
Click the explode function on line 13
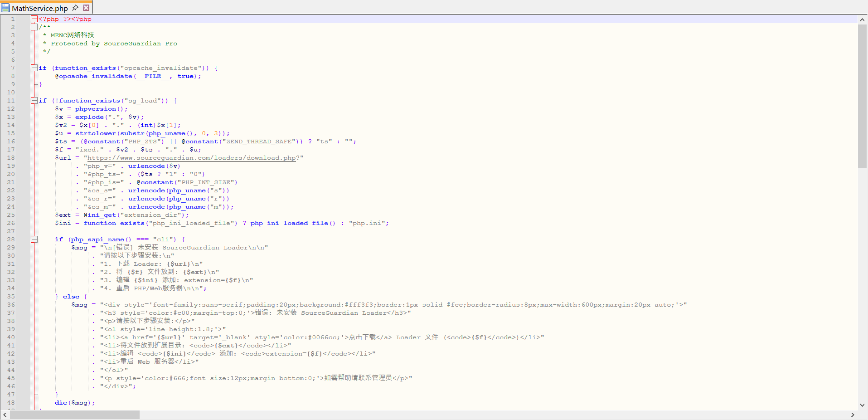[x=89, y=117]
